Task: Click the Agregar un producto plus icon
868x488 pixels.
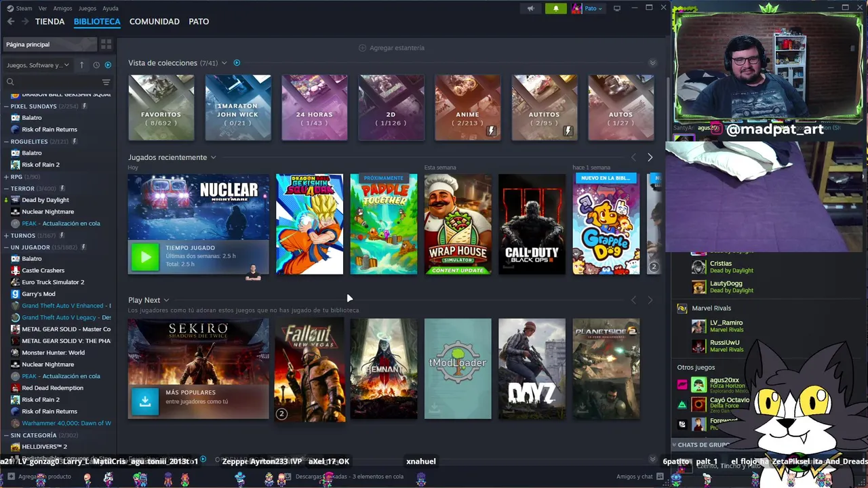Action: pyautogui.click(x=10, y=476)
